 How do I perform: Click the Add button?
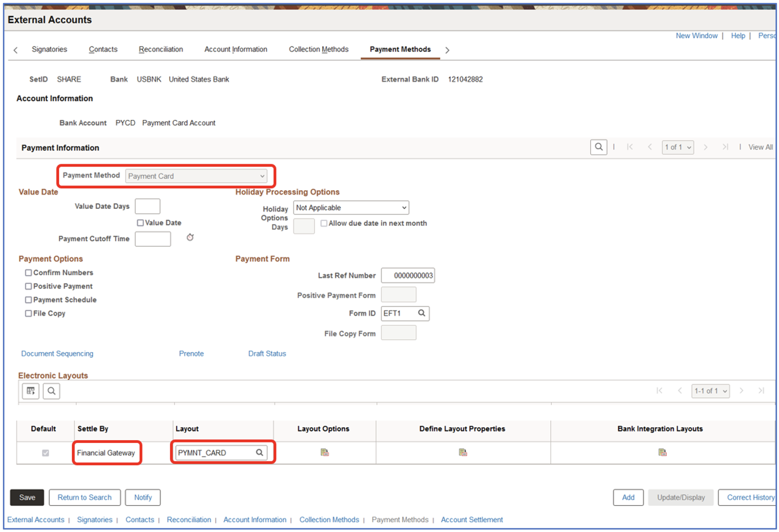point(629,497)
